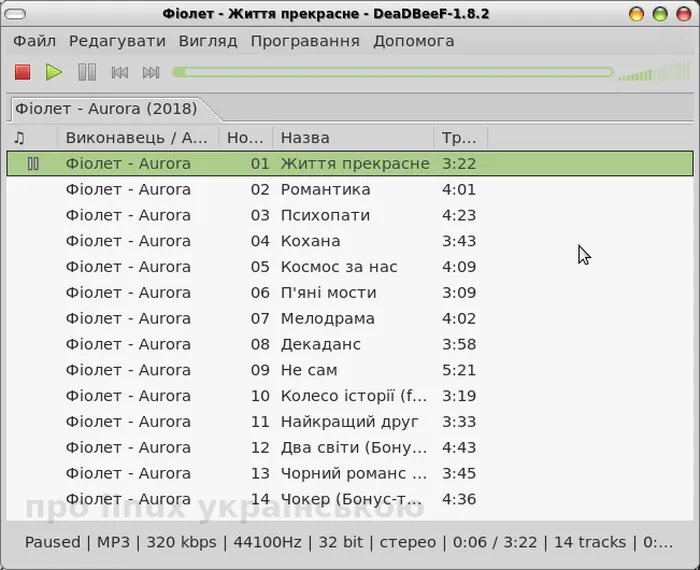
Task: Select track 11 Найкращий друг
Action: point(350,422)
